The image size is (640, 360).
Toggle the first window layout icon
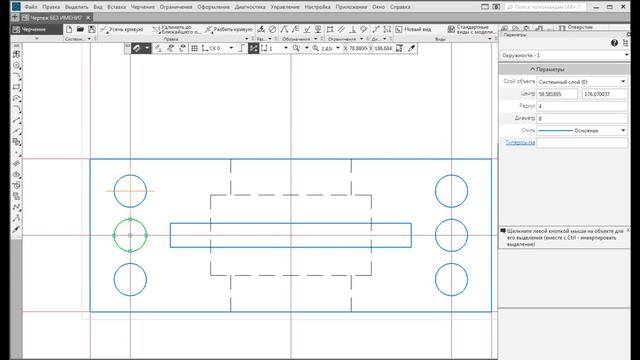(x=485, y=7)
